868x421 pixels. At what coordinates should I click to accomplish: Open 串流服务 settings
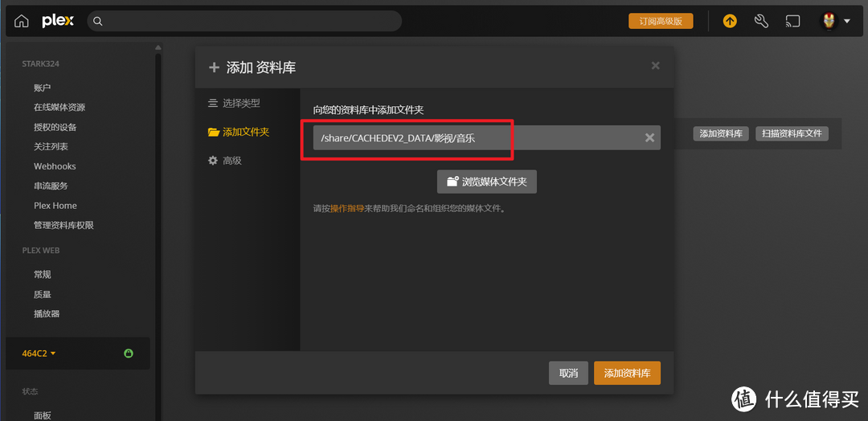tap(51, 186)
